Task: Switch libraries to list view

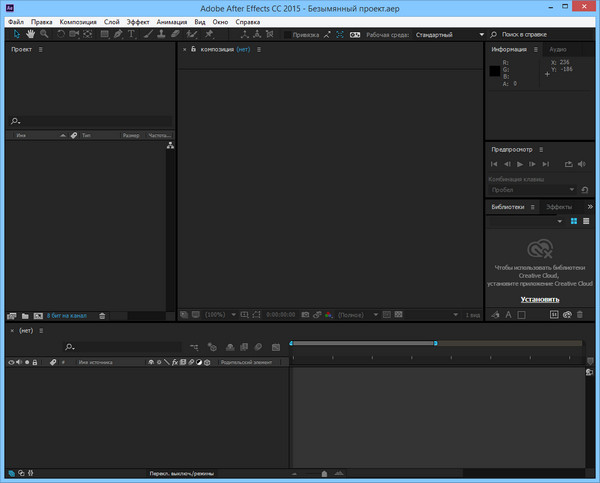Action: 586,221
